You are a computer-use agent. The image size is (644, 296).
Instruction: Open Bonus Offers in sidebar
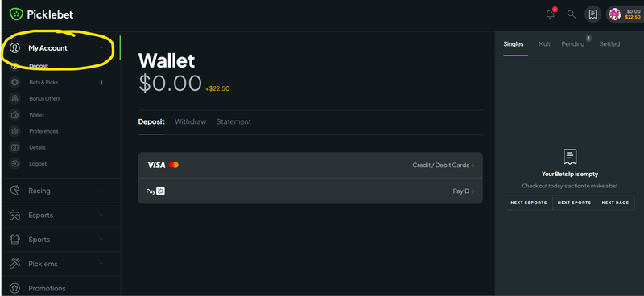pos(45,98)
